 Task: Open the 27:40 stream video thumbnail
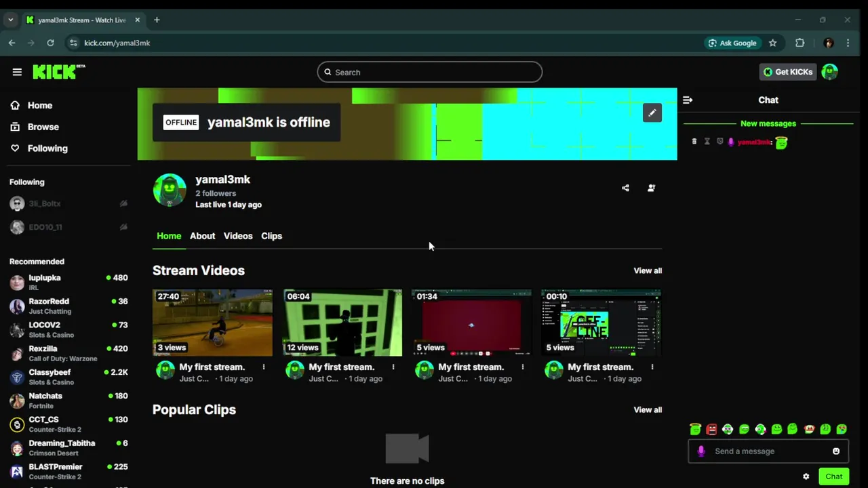212,323
